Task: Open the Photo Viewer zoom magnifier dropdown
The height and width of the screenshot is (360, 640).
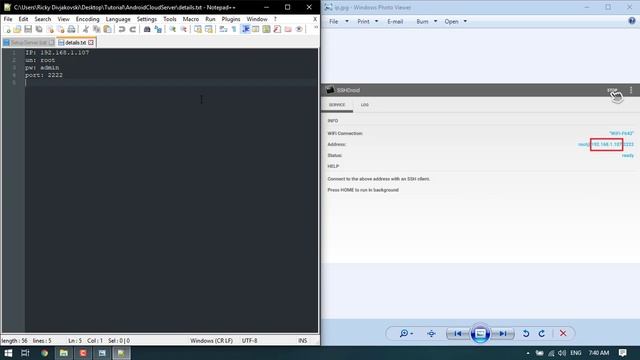Action: [406, 333]
